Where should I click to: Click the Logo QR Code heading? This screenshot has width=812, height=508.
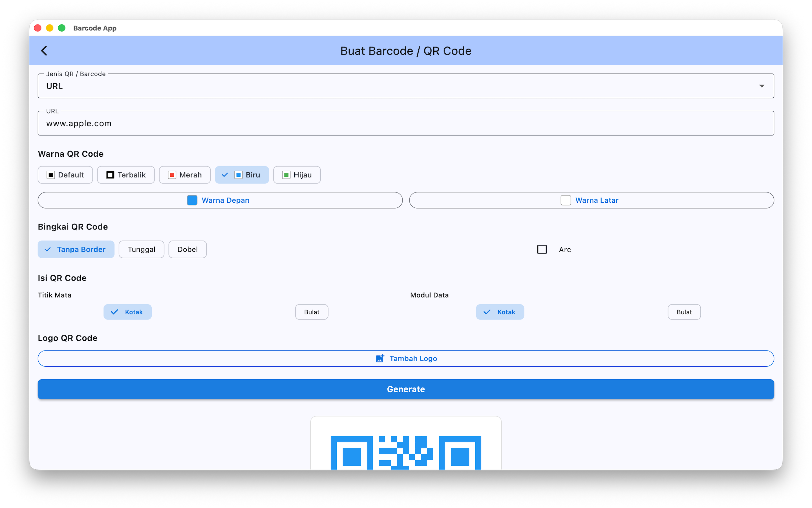pyautogui.click(x=68, y=338)
